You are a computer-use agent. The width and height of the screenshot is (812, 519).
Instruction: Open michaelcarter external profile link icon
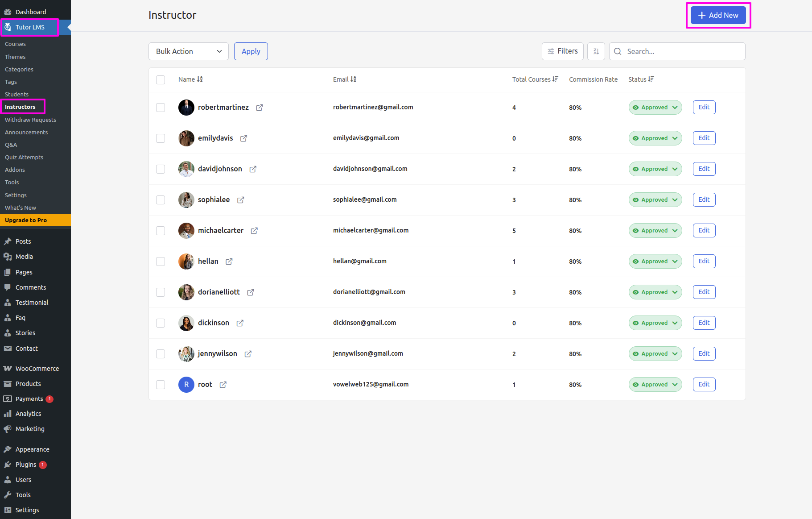254,231
